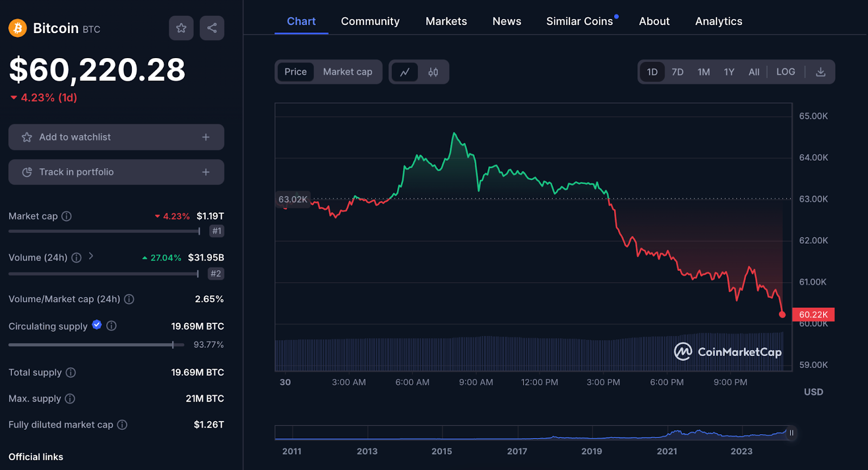Image resolution: width=868 pixels, height=470 pixels.
Task: Open the Markets tab
Action: tap(446, 21)
